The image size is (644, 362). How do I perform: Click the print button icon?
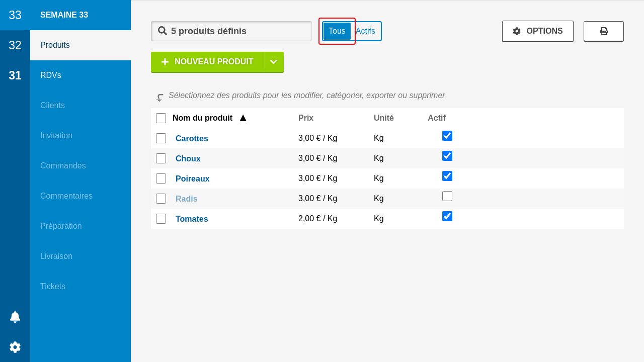pos(603,31)
